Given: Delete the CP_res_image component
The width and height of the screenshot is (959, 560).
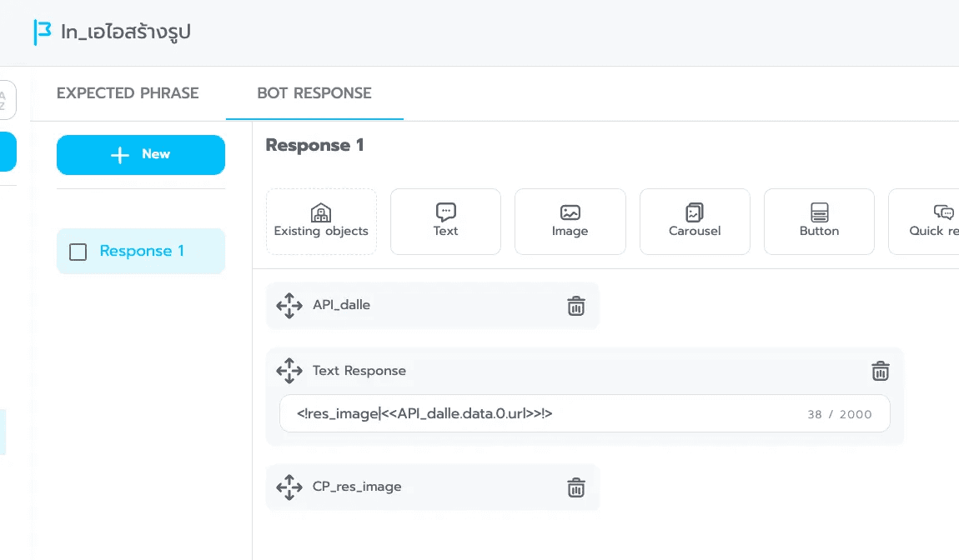Looking at the screenshot, I should [575, 487].
